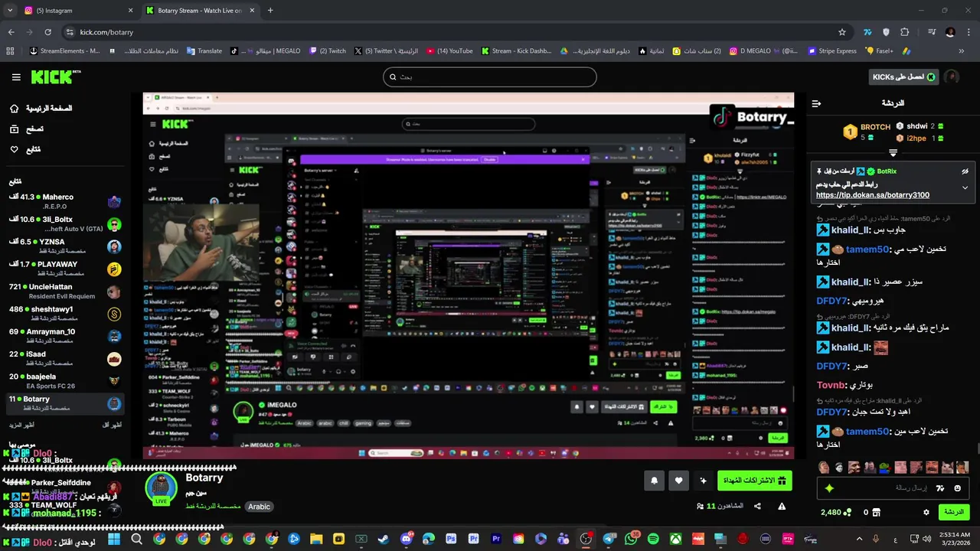980x551 pixels.
Task: Reload the kick.com page
Action: (x=47, y=32)
